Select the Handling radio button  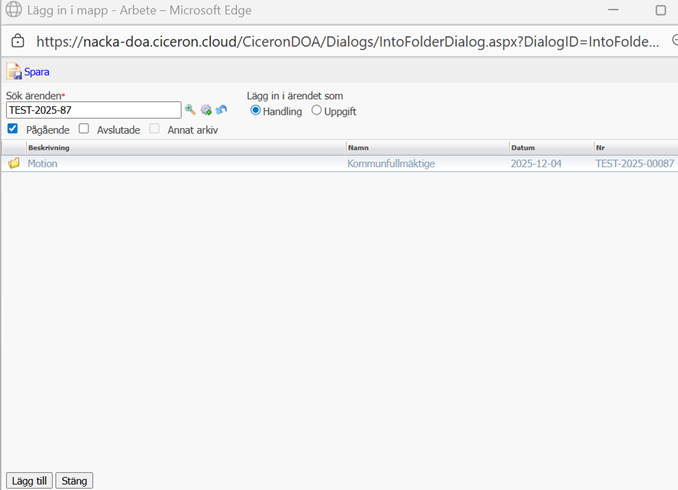[256, 110]
